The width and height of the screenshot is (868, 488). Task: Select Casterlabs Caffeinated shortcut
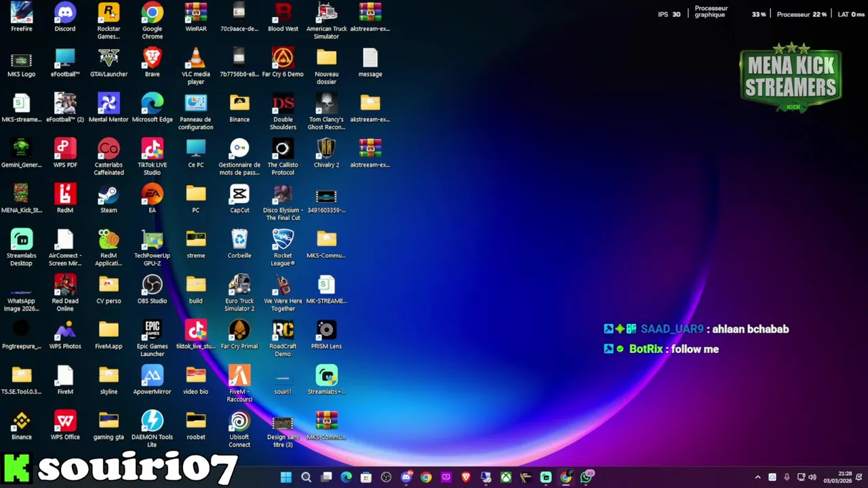click(x=108, y=157)
